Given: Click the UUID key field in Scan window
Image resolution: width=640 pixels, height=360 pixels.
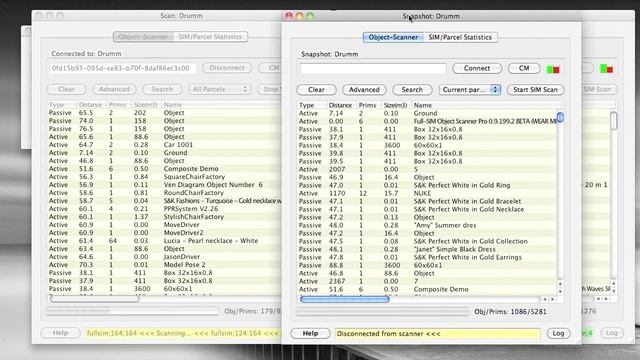Looking at the screenshot, I should 122,68.
